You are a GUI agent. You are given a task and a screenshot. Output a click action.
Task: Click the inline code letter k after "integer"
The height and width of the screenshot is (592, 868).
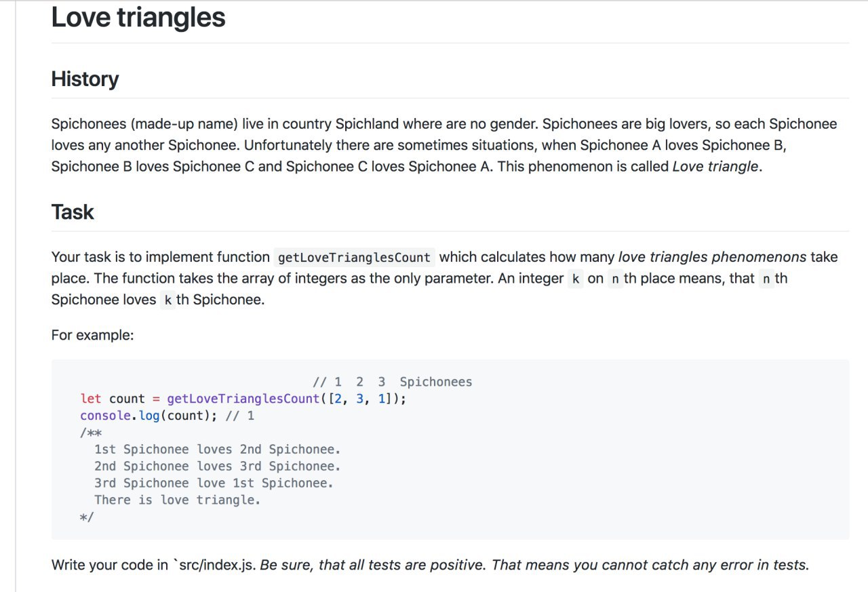575,279
